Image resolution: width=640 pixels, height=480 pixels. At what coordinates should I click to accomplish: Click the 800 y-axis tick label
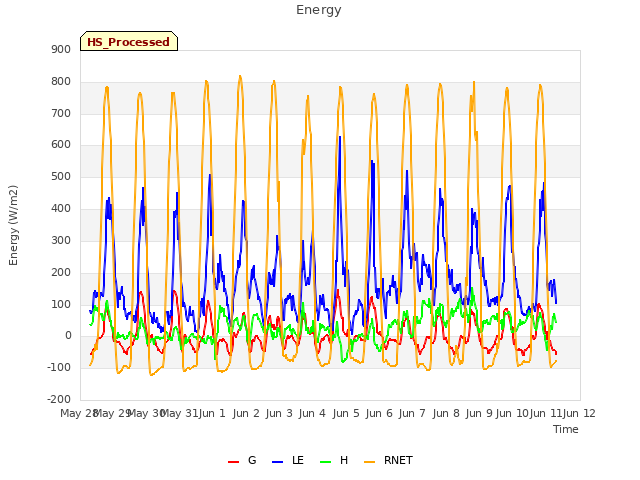[x=61, y=82]
